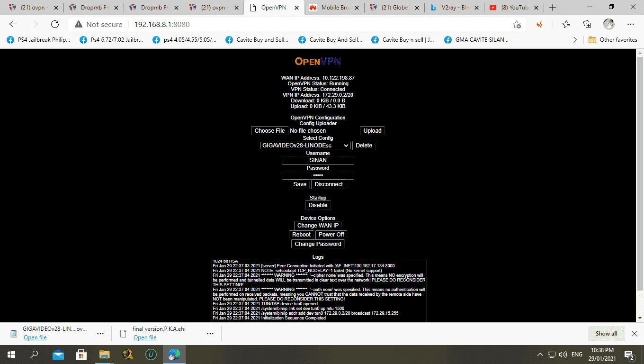Open the Mail app on taskbar
Screen dimensions: 644x364
click(58, 355)
